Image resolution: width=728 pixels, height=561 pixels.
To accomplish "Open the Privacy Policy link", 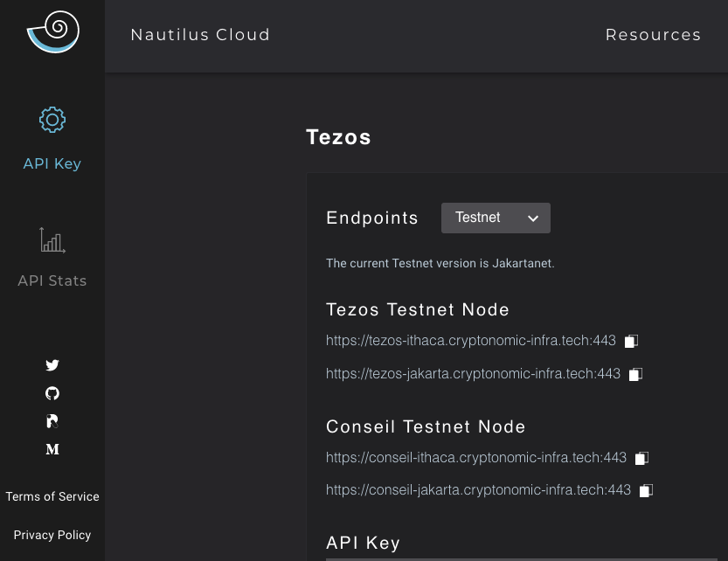I will (52, 535).
